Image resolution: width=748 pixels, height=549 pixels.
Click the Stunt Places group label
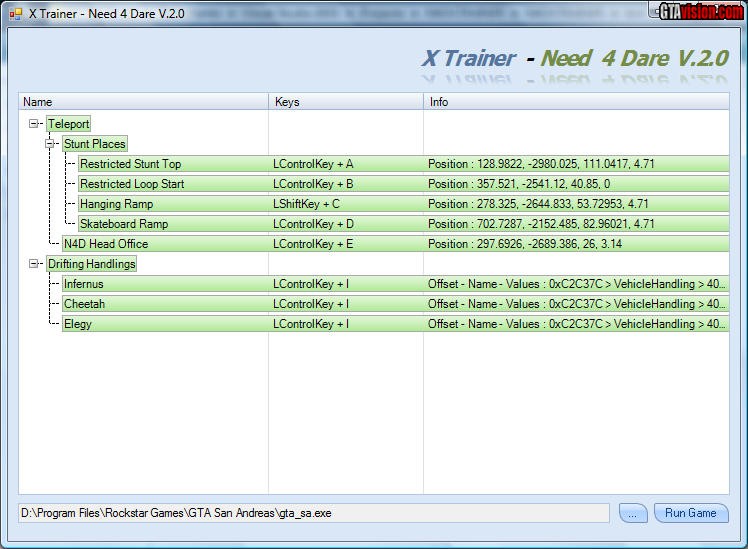coord(94,144)
